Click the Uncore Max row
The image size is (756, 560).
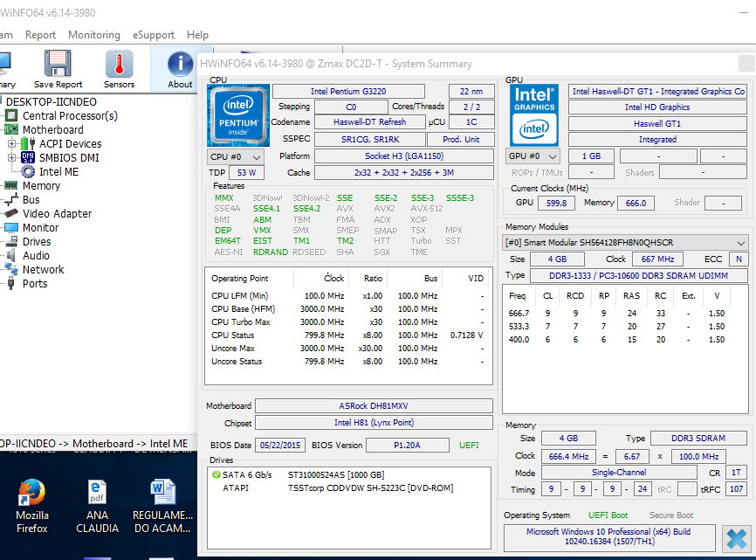pyautogui.click(x=347, y=349)
